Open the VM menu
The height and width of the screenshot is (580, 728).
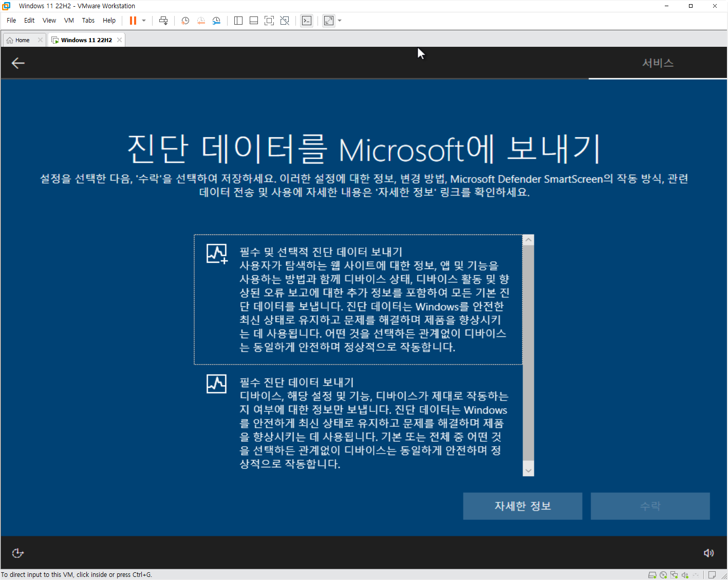69,21
